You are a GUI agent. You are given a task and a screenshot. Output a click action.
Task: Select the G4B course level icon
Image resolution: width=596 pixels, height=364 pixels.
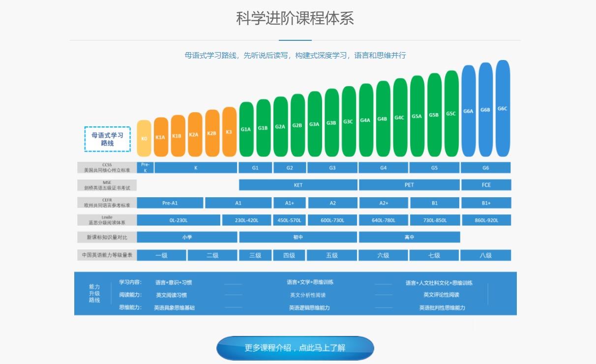pyautogui.click(x=382, y=120)
